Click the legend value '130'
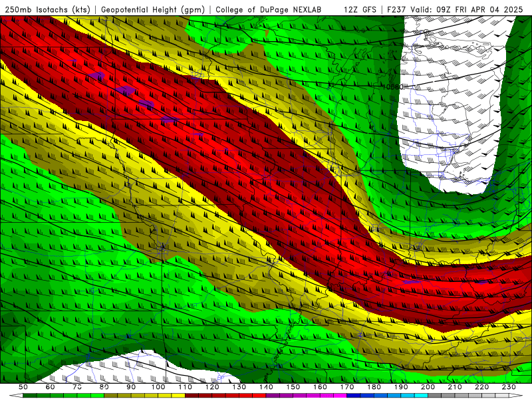 (239, 387)
